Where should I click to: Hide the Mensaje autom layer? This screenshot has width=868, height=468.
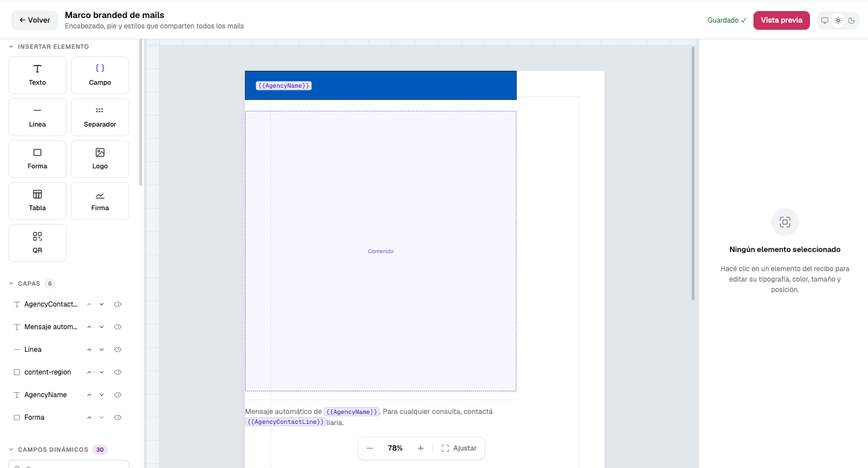pyautogui.click(x=118, y=327)
